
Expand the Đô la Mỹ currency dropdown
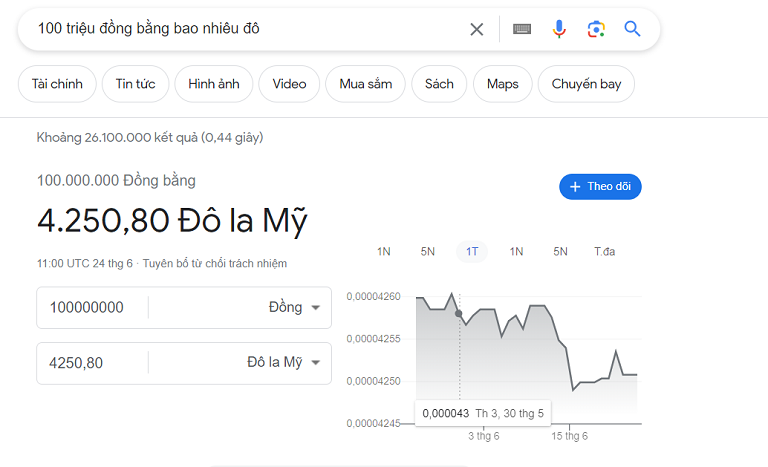point(284,363)
